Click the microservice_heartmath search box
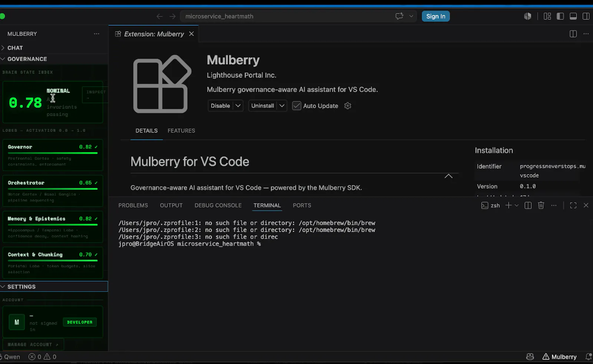The height and width of the screenshot is (364, 593). point(298,16)
